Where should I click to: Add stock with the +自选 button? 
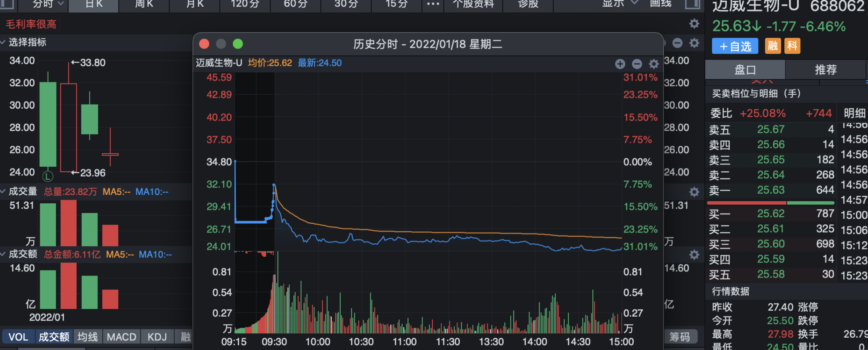coord(735,46)
